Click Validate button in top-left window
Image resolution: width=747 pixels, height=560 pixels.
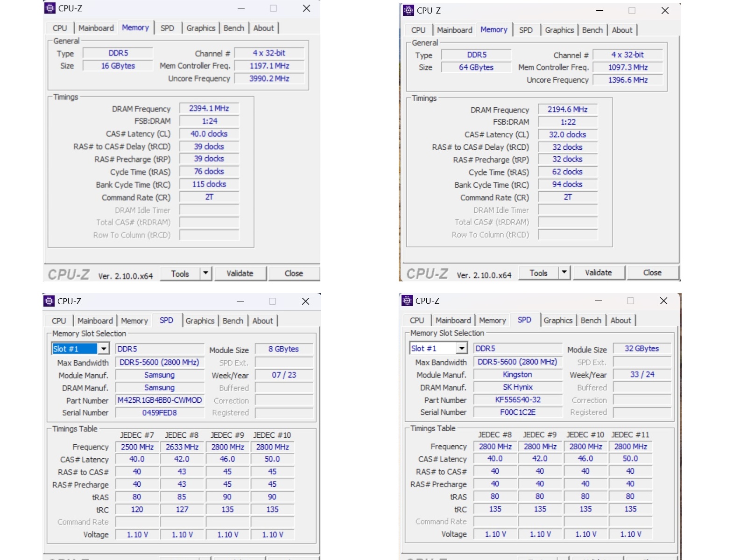click(x=240, y=273)
